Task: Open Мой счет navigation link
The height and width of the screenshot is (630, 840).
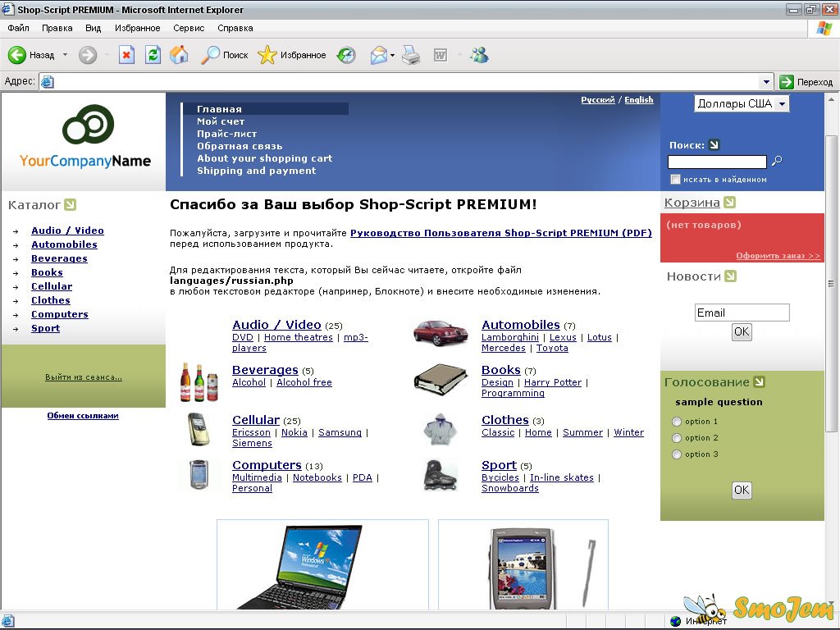Action: (221, 121)
